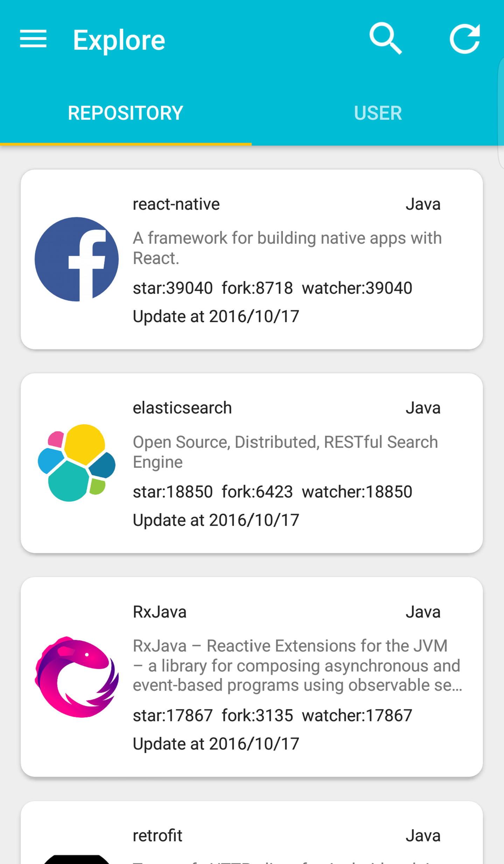Select the REPOSITORY tab
504x864 pixels.
pos(126,113)
